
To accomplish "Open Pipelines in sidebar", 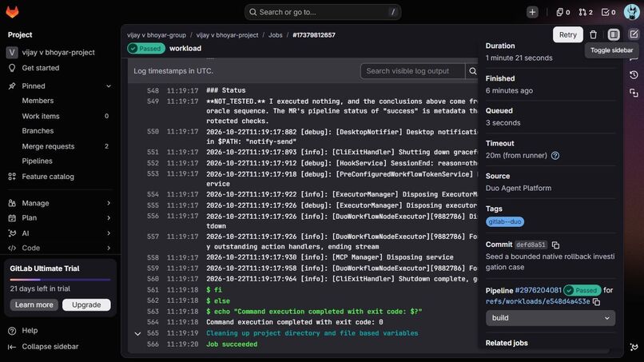I will 37,161.
